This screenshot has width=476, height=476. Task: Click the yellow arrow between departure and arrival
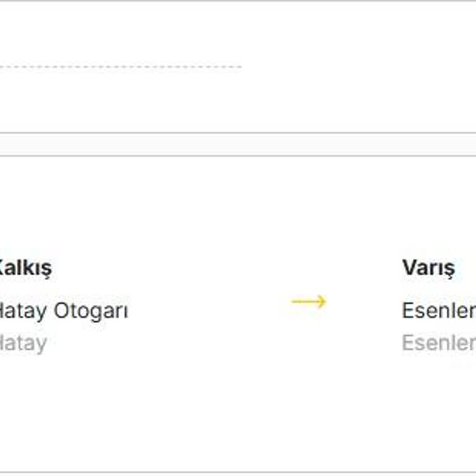(x=309, y=302)
